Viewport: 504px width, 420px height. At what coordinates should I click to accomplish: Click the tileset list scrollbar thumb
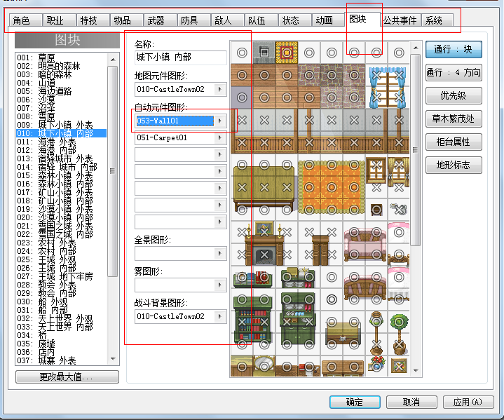point(112,171)
